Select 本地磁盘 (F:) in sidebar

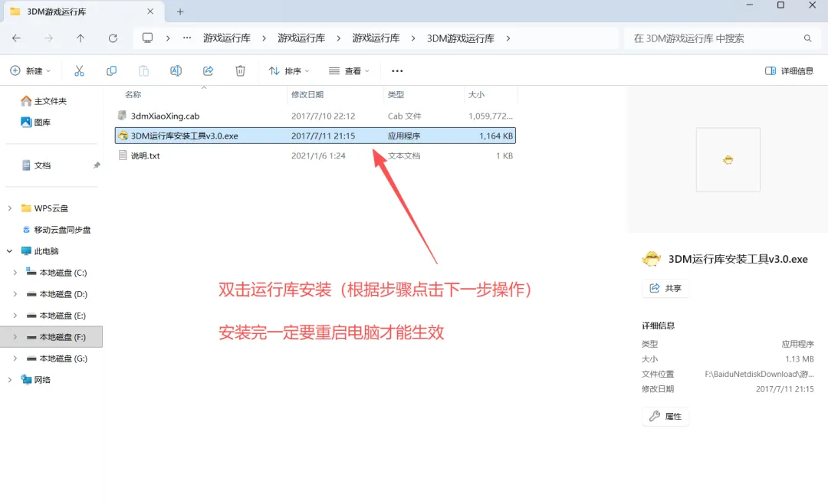pyautogui.click(x=51, y=337)
